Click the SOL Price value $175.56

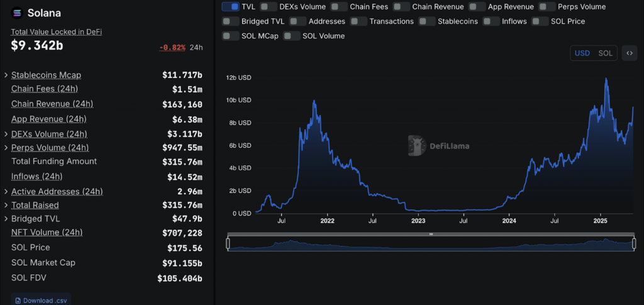(x=184, y=248)
